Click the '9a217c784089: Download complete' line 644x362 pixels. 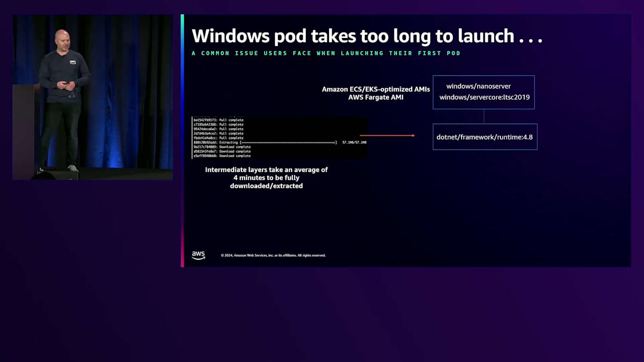point(222,147)
